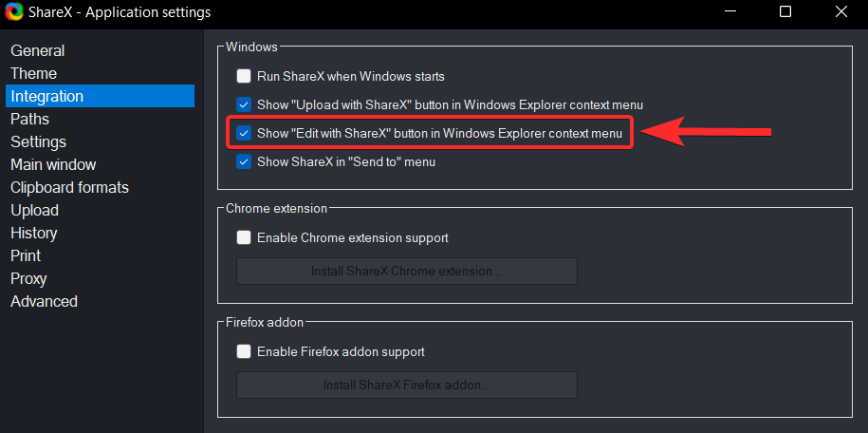Switch to the Theme settings section
868x433 pixels.
[x=34, y=73]
